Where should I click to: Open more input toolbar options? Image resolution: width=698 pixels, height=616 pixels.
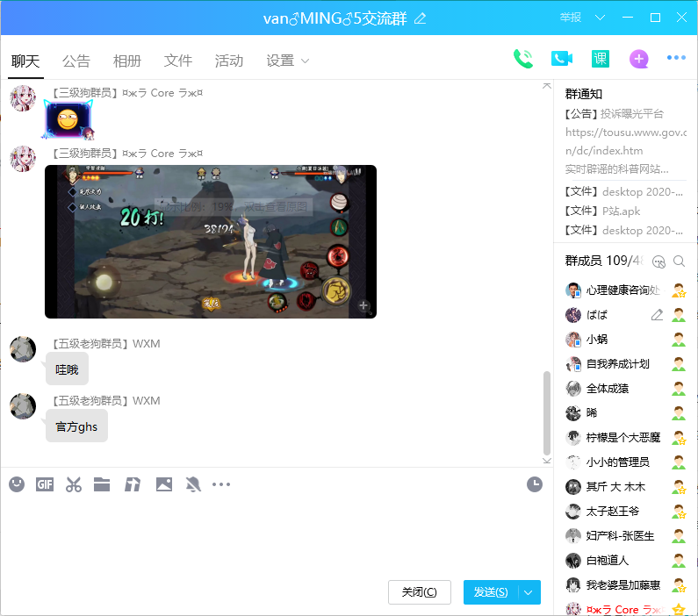(x=221, y=484)
